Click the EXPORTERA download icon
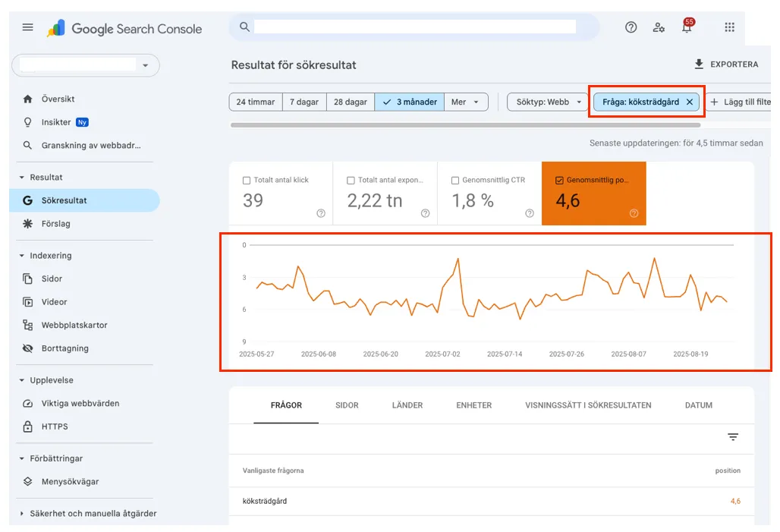The image size is (780, 532). tap(699, 65)
